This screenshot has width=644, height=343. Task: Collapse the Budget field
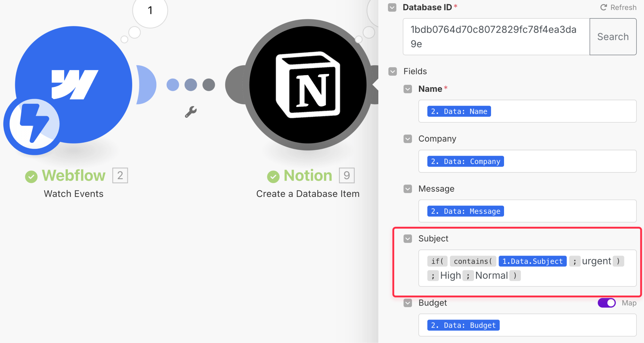pos(408,303)
